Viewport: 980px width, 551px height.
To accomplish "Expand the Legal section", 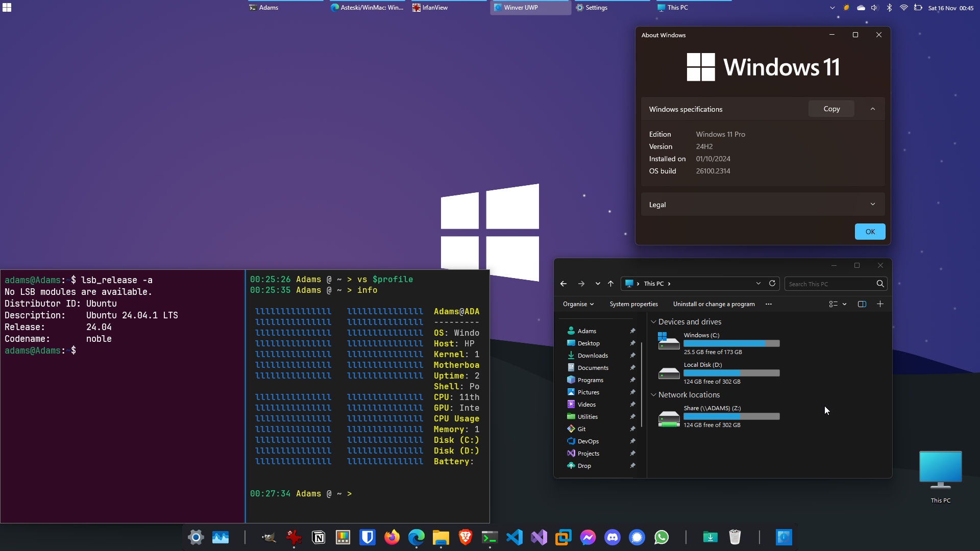I will tap(873, 205).
